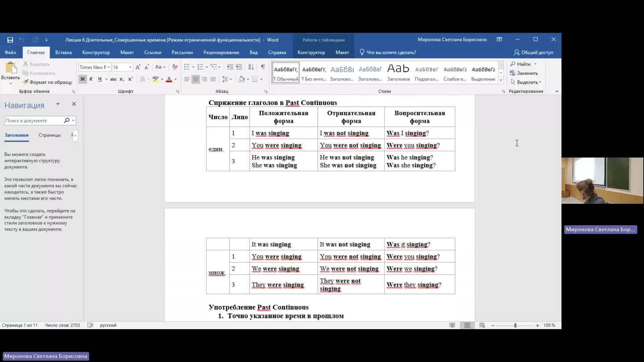
Task: Open the underline style dropdown arrow
Action: 106,79
